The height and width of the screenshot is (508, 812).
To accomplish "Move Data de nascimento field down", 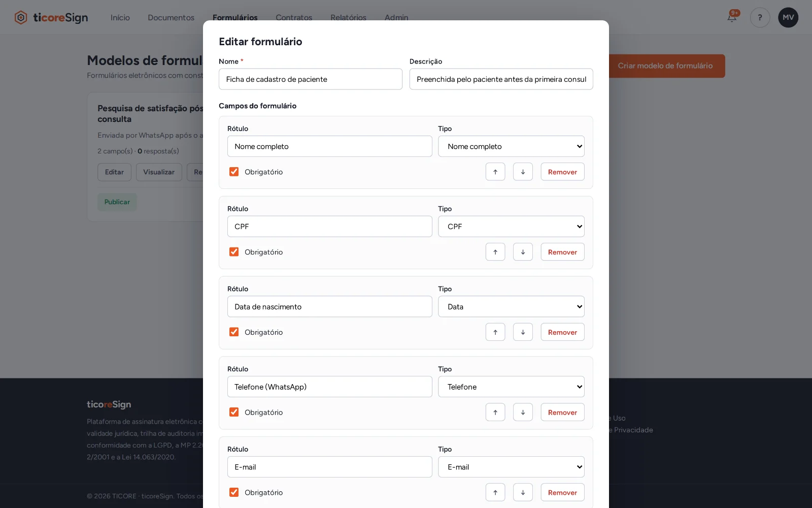I will click(x=523, y=332).
